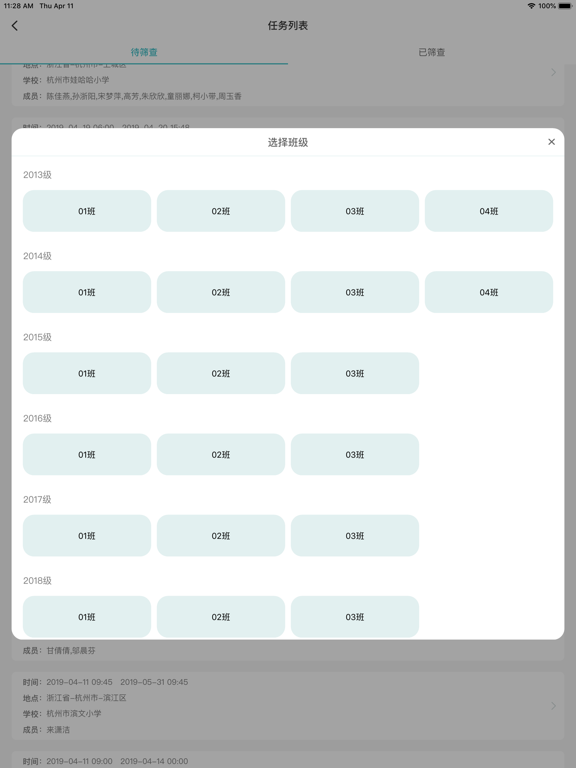Select 01班 in 2014级
This screenshot has height=768, width=576.
(87, 292)
